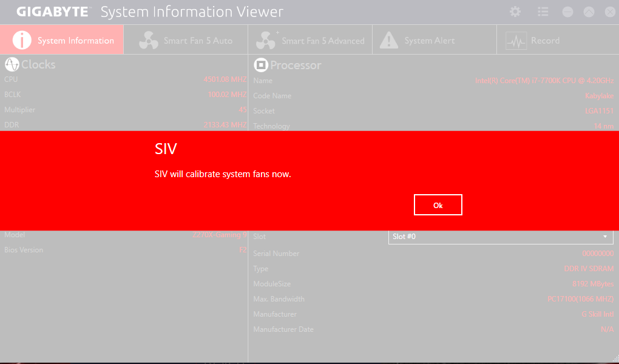Click the "Serial Number" label

[x=276, y=254]
